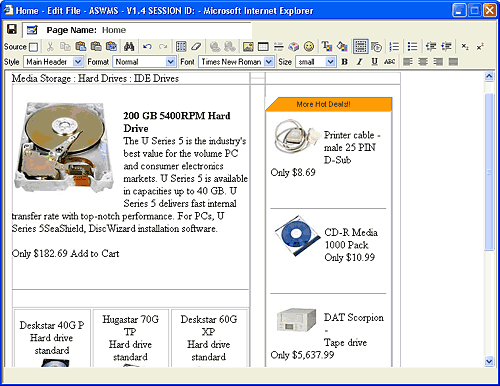Viewport: 500px width, 386px height.
Task: Click the page properties icon beside Page Name
Action: click(32, 30)
